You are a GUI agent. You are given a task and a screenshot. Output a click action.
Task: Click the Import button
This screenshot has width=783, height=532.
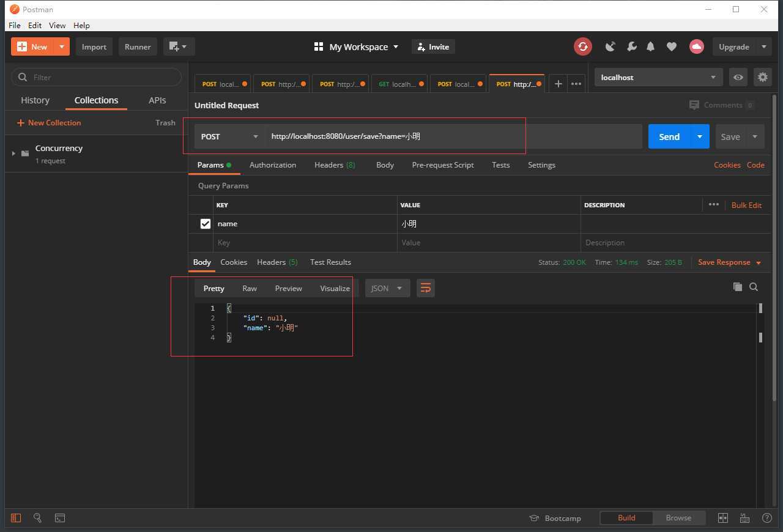coord(94,46)
